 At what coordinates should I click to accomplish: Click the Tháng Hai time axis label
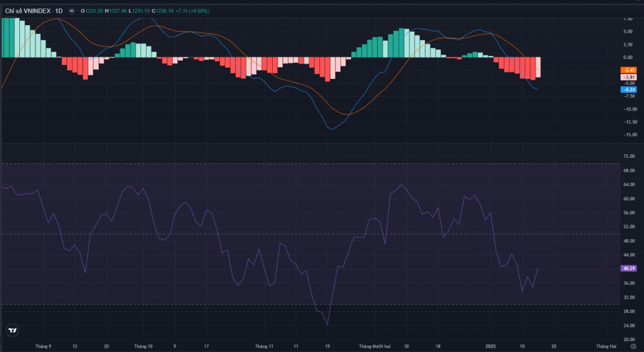tap(605, 347)
